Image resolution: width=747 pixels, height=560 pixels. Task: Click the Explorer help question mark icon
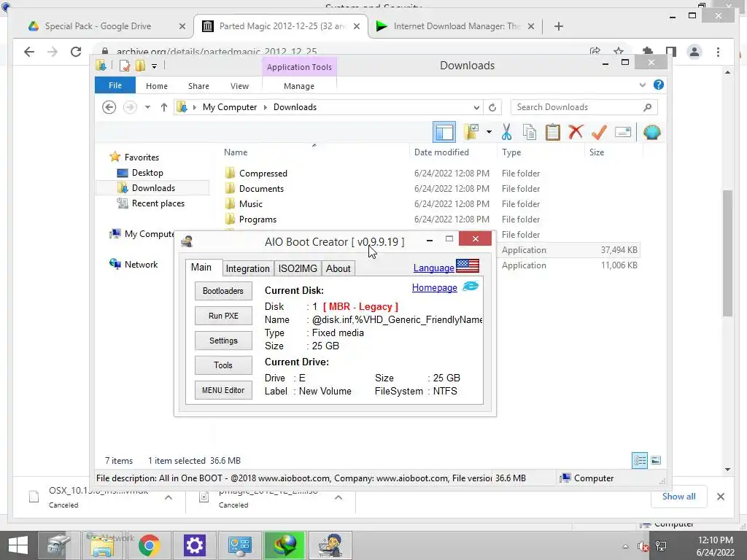tap(659, 85)
